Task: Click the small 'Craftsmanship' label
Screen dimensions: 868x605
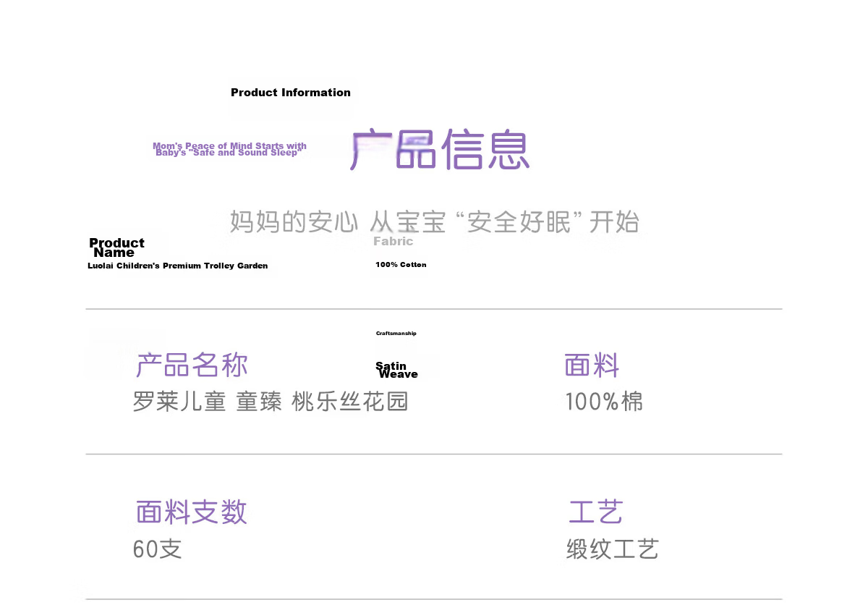Action: pyautogui.click(x=396, y=334)
